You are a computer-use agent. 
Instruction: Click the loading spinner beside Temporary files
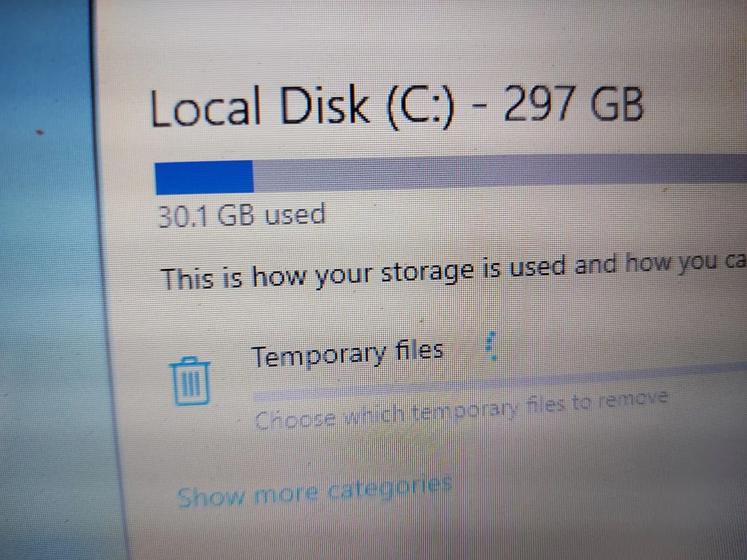coord(491,347)
